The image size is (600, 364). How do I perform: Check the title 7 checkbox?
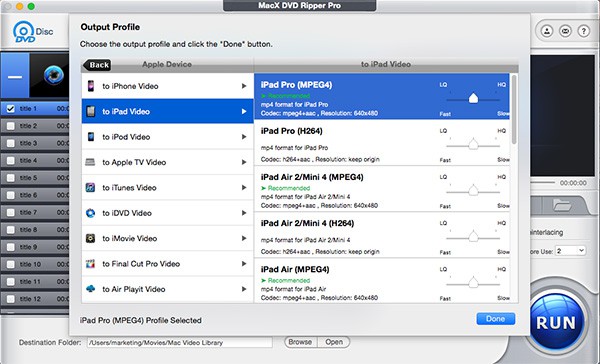coord(11,212)
